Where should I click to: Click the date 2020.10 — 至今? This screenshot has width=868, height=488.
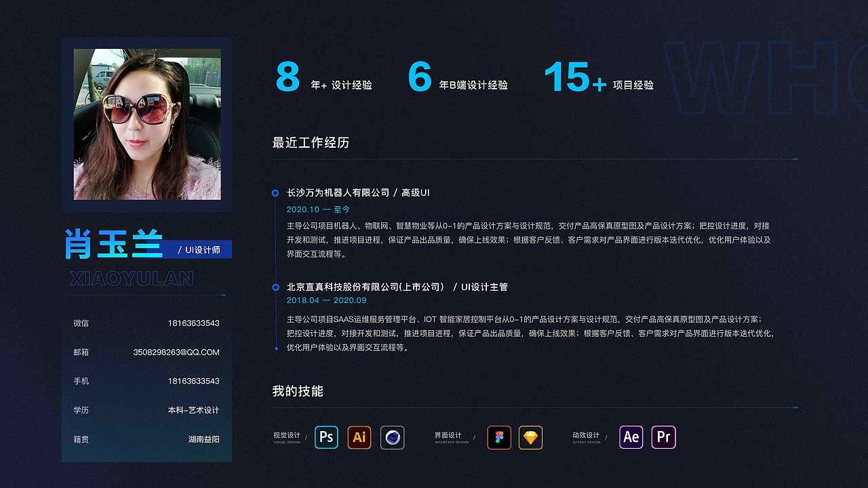[x=318, y=209]
